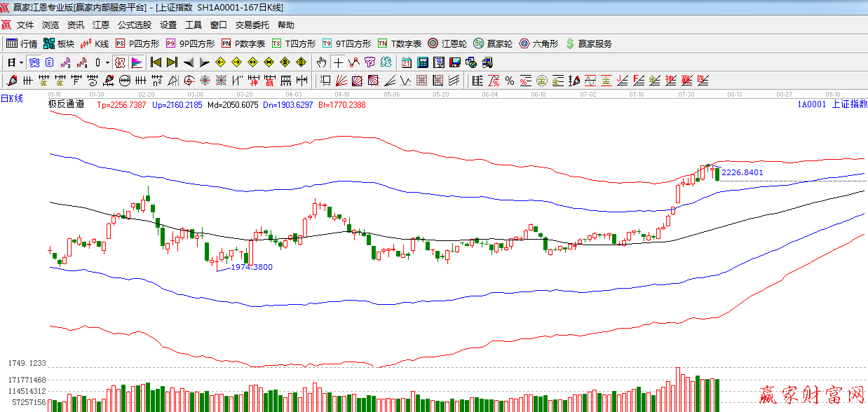This screenshot has width=868, height=412.
Task: Click the save floppy disk icon
Action: point(455,62)
